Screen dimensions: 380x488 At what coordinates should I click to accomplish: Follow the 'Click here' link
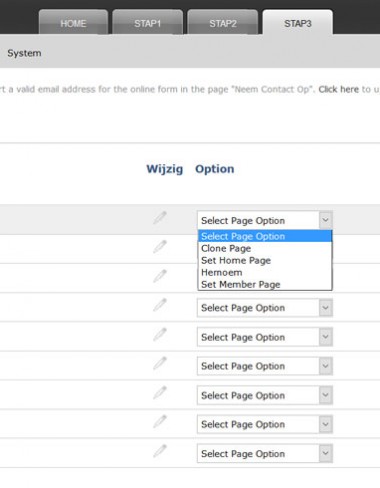pos(338,89)
